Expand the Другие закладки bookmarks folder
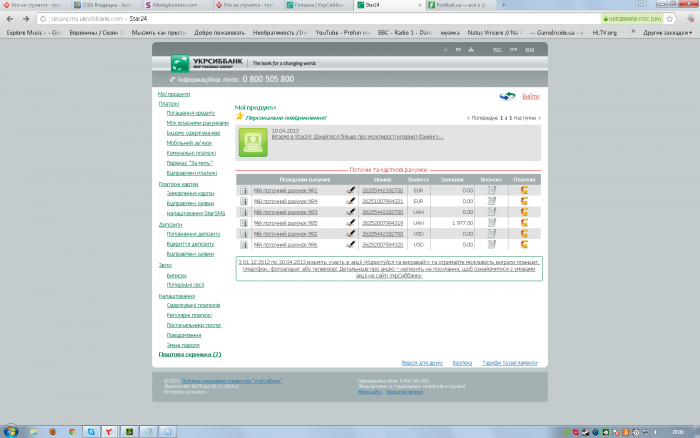The height and width of the screenshot is (438, 700). [667, 33]
